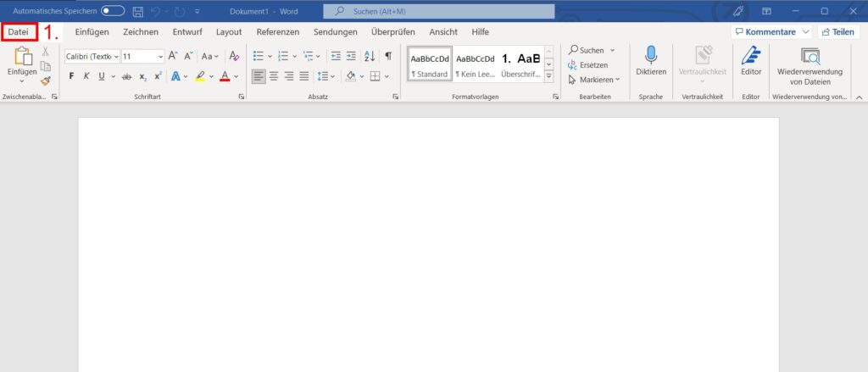The height and width of the screenshot is (372, 868).
Task: Center align the paragraph text
Action: coord(275,76)
